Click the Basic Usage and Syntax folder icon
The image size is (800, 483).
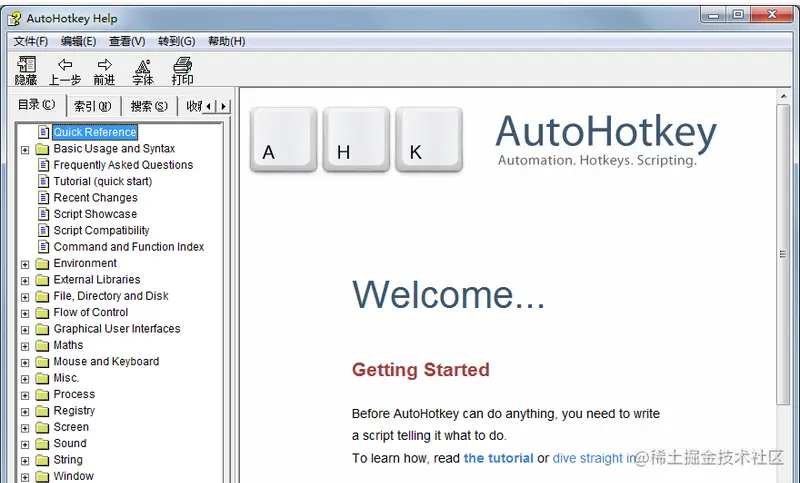(42, 149)
